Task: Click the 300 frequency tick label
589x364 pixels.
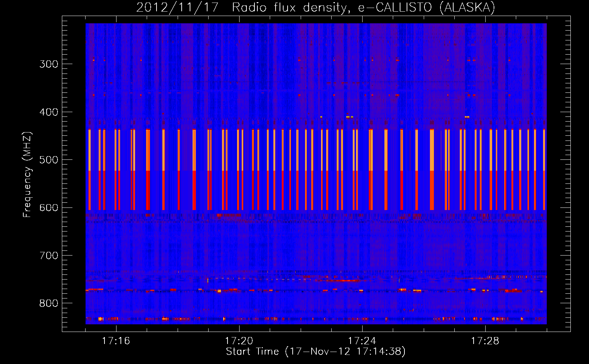Action: click(x=49, y=64)
